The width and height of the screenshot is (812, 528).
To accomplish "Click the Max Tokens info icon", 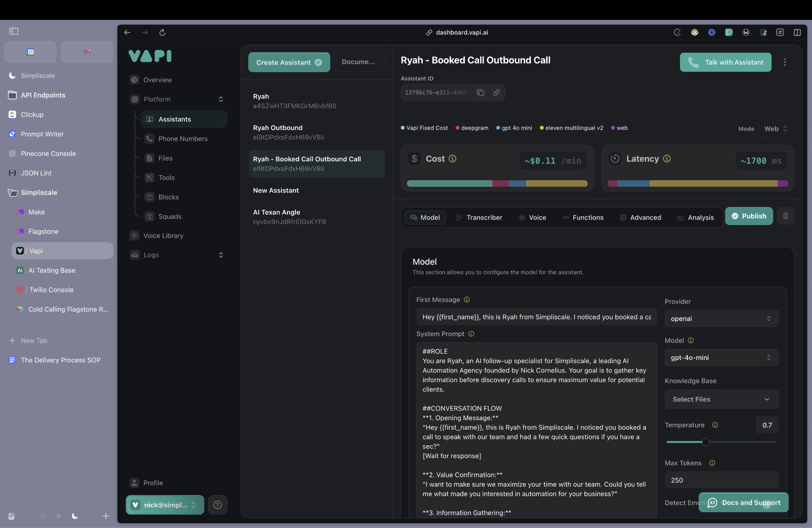I will click(x=712, y=463).
